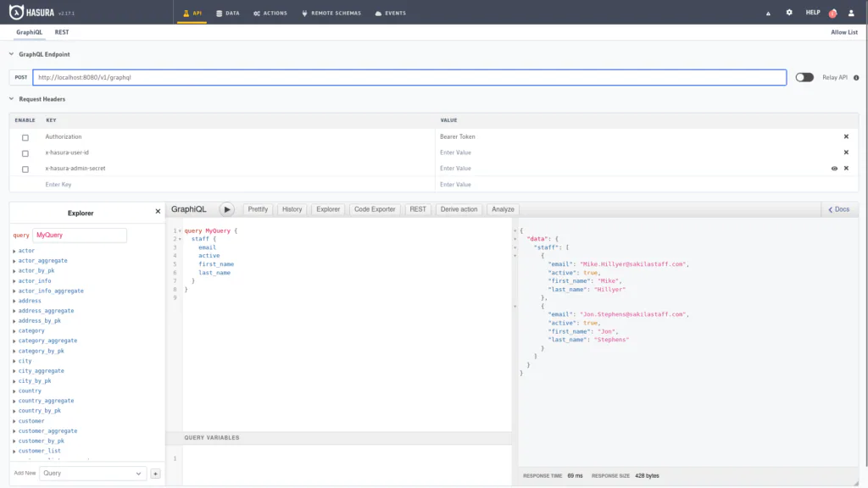Switch to the REST sub-tab

click(x=61, y=32)
